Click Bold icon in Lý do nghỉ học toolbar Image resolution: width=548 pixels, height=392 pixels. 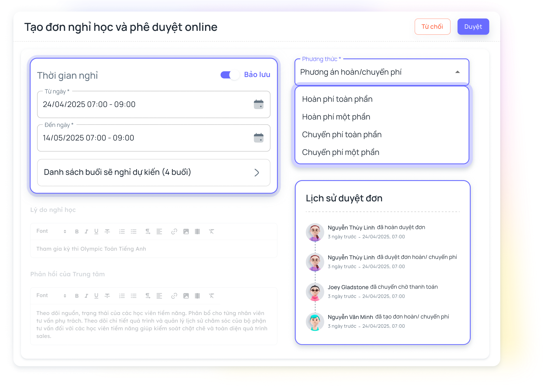(x=77, y=231)
